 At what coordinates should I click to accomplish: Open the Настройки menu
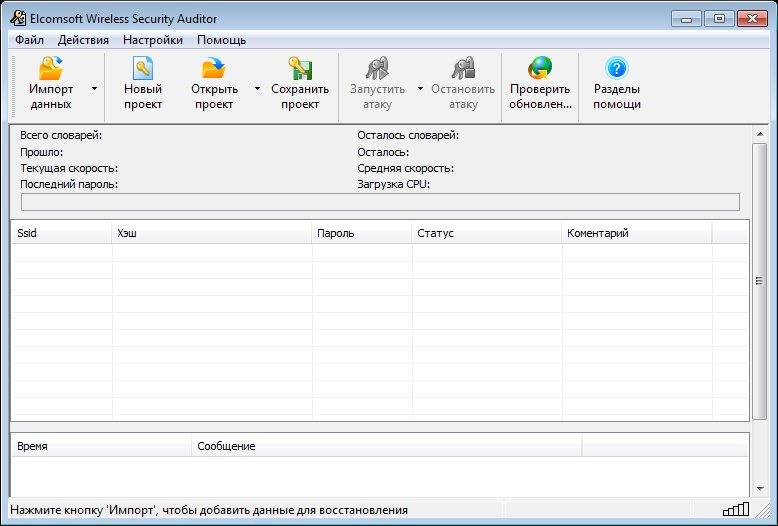click(x=153, y=40)
